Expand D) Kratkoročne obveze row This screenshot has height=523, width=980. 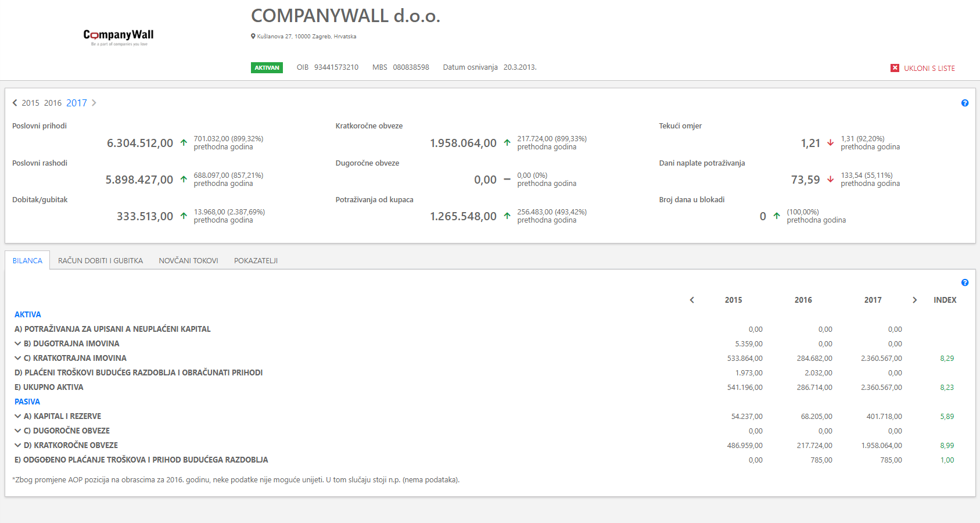tap(18, 445)
